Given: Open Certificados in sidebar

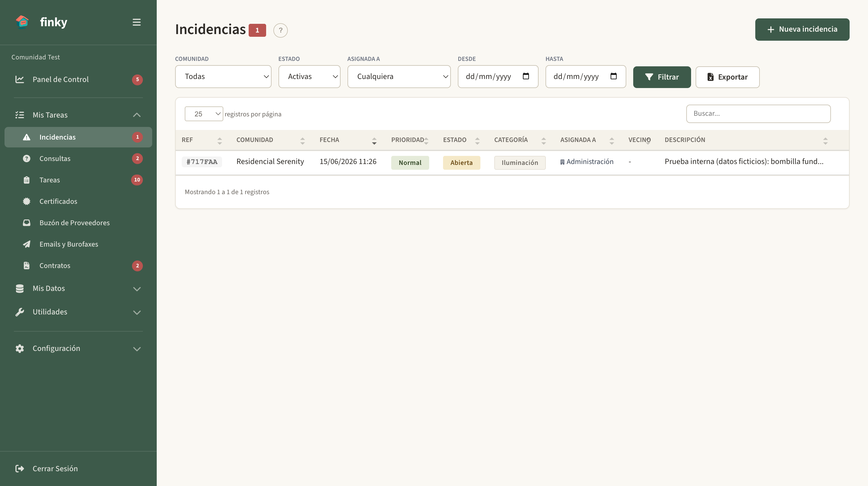Looking at the screenshot, I should (x=78, y=201).
